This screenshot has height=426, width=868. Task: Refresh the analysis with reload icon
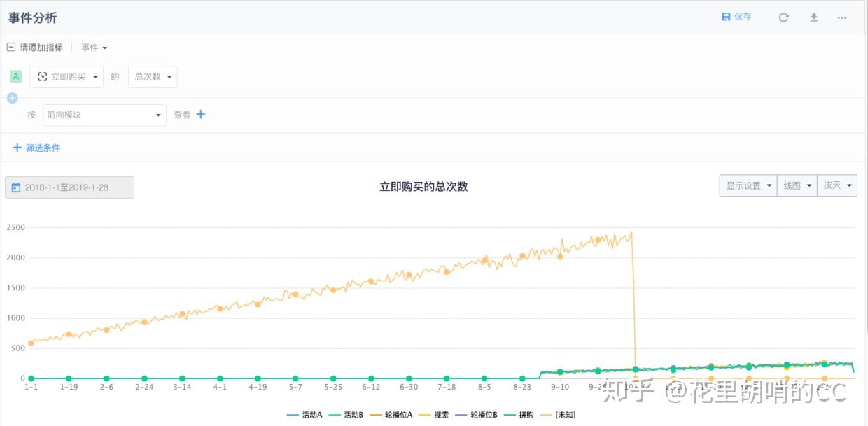(x=784, y=17)
